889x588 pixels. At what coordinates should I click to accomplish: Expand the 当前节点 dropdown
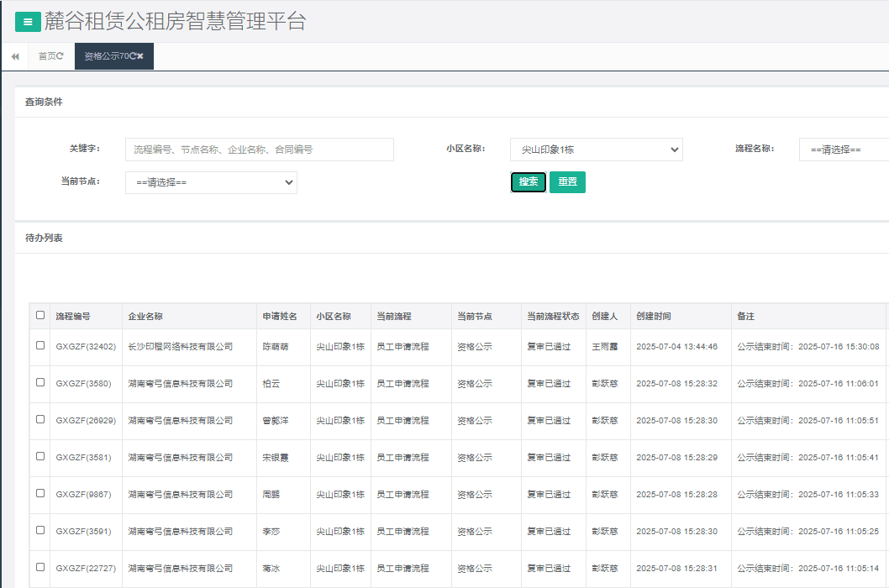pos(211,182)
